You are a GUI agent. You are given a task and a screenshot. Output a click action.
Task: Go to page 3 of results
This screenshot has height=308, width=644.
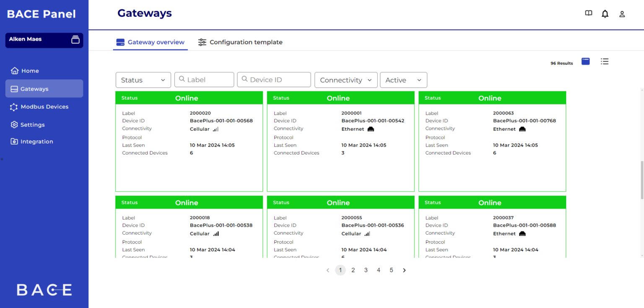(366, 270)
